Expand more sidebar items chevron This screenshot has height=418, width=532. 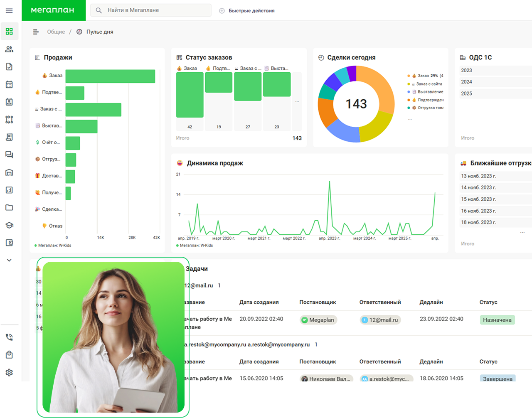[9, 260]
